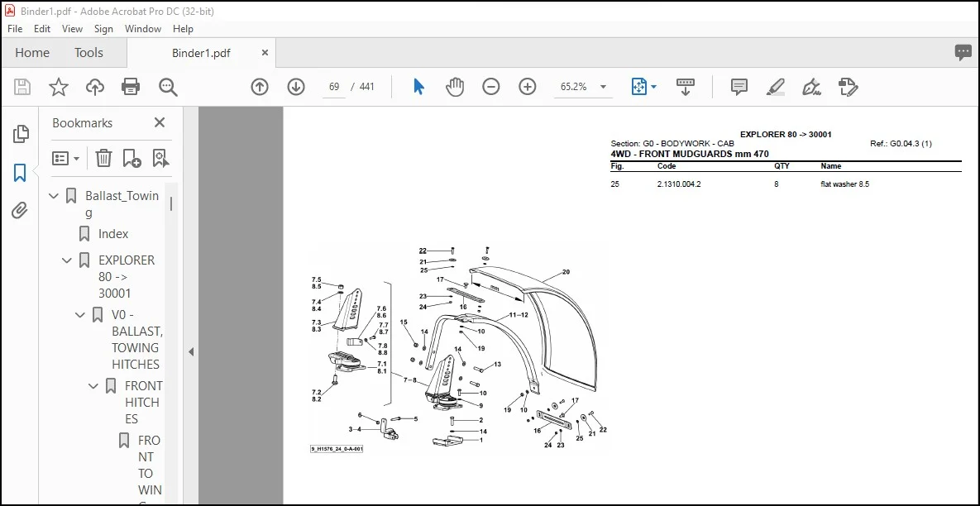Select the Binder1.pdf document tab
The width and height of the screenshot is (980, 506).
pyautogui.click(x=201, y=53)
